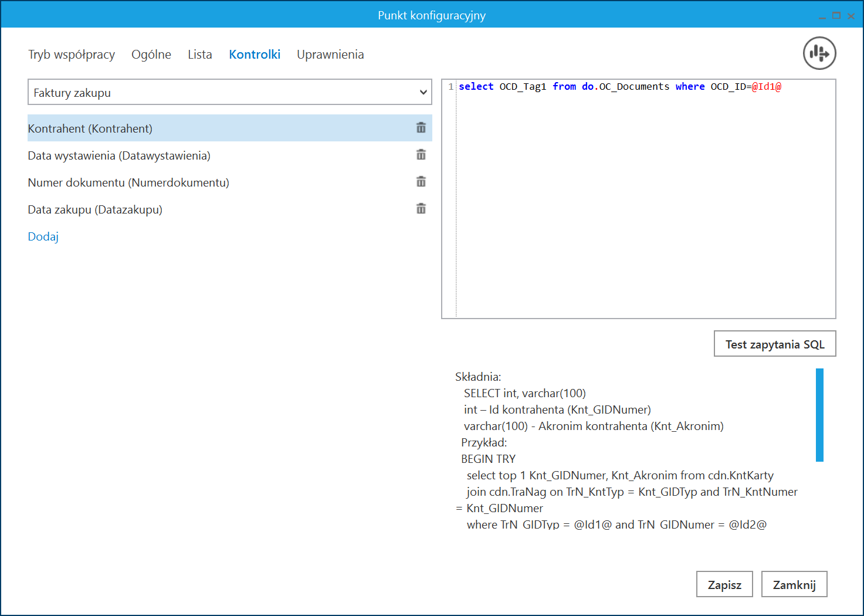The image size is (864, 616).
Task: Click the blue syntax help scrollbar
Action: (819, 415)
